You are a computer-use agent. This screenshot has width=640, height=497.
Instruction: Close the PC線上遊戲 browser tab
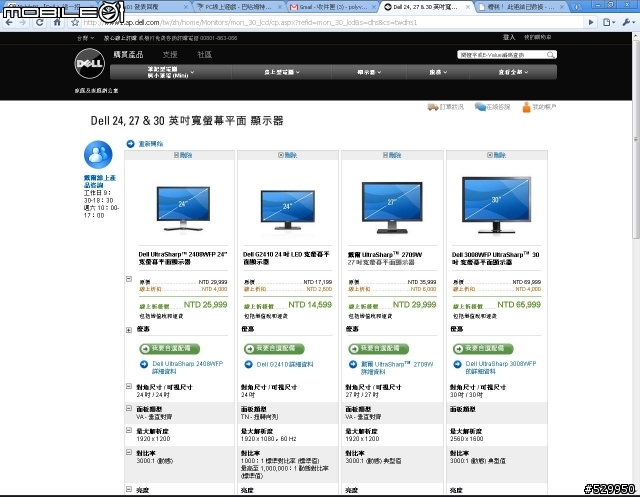[280, 7]
